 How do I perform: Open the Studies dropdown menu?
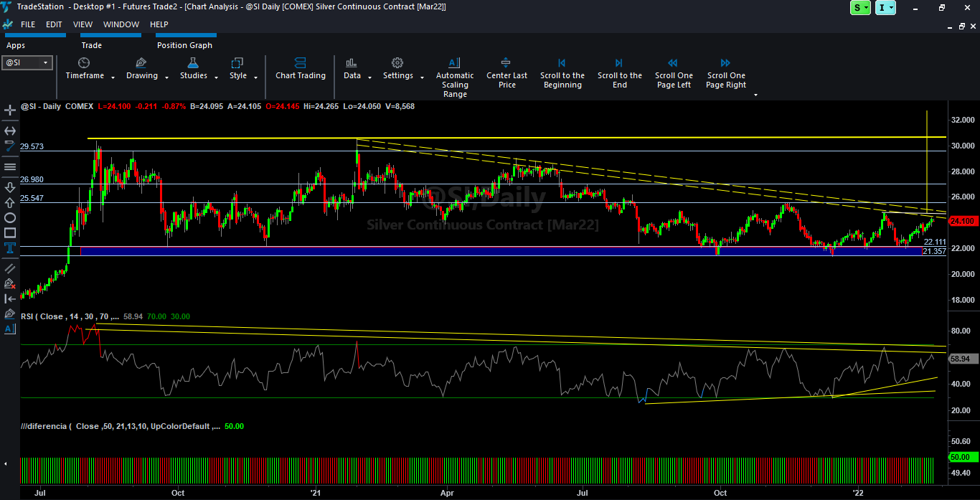[x=197, y=70]
